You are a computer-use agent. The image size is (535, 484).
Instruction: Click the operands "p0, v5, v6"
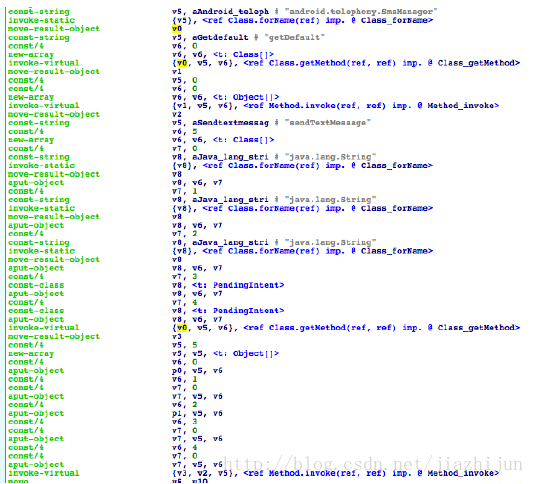(x=198, y=371)
